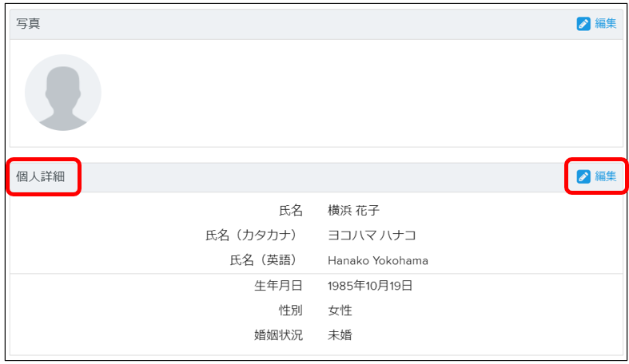Viewport: 629px width, 364px height.
Task: Click the 生年月日 field label
Action: (278, 286)
